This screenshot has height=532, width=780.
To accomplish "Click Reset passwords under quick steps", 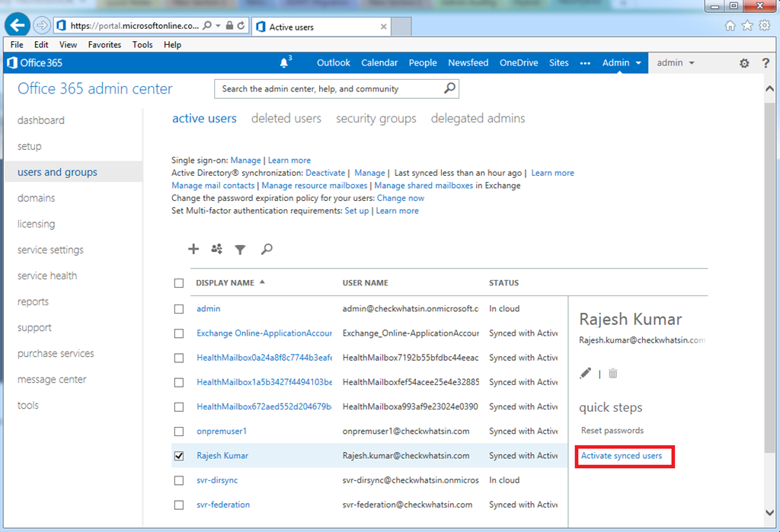I will 612,431.
